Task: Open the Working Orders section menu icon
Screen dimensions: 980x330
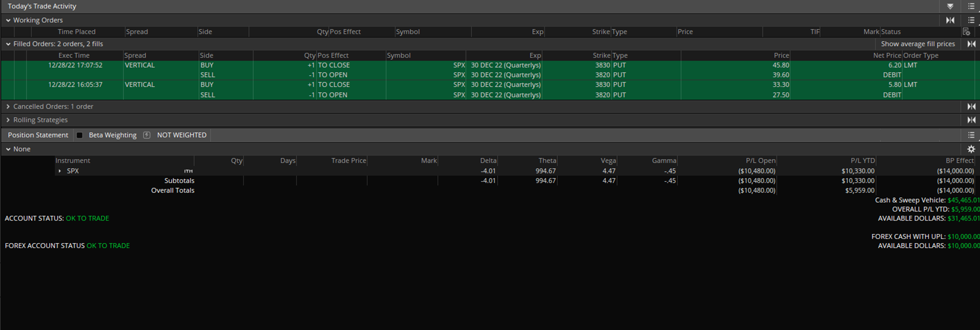Action: 971,20
